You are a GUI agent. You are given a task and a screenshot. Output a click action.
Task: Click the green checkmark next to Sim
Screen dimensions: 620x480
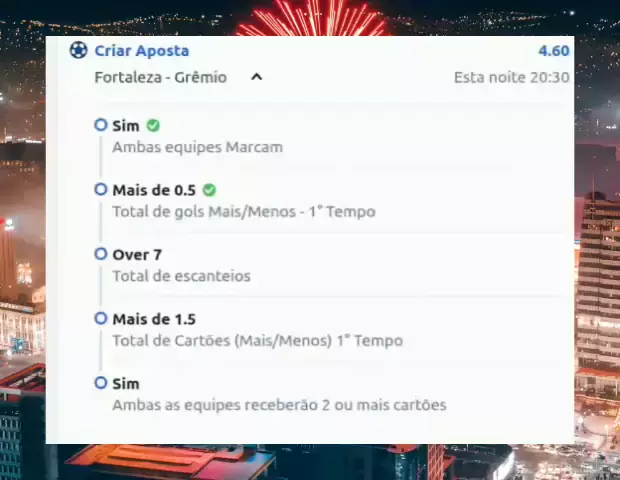click(x=153, y=126)
